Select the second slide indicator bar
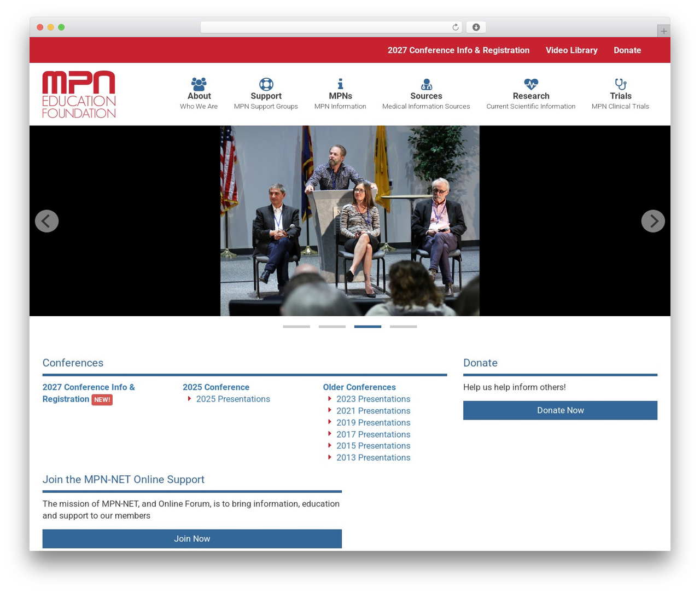 [332, 327]
